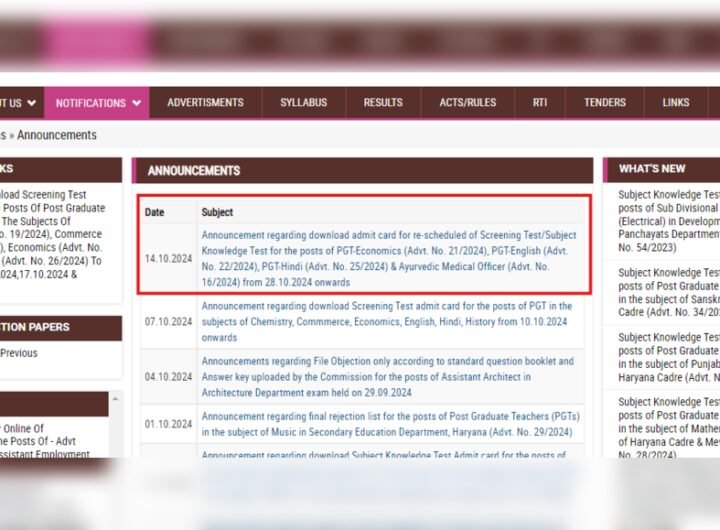
Task: Expand the Notifications menu chevron
Action: (136, 103)
